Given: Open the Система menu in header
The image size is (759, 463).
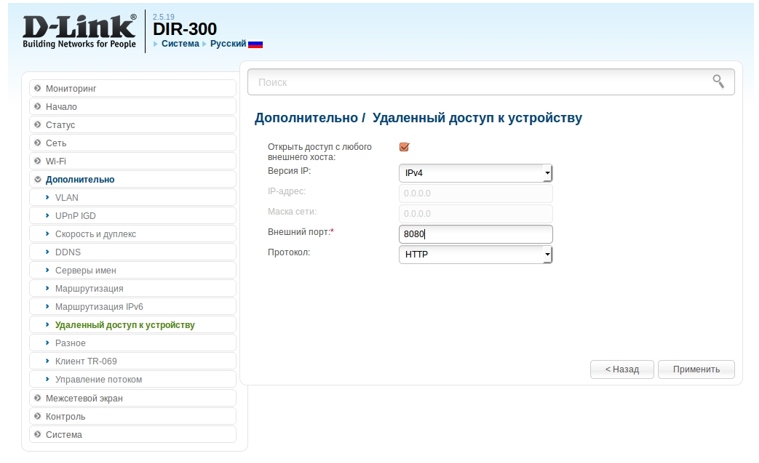Looking at the screenshot, I should point(180,44).
